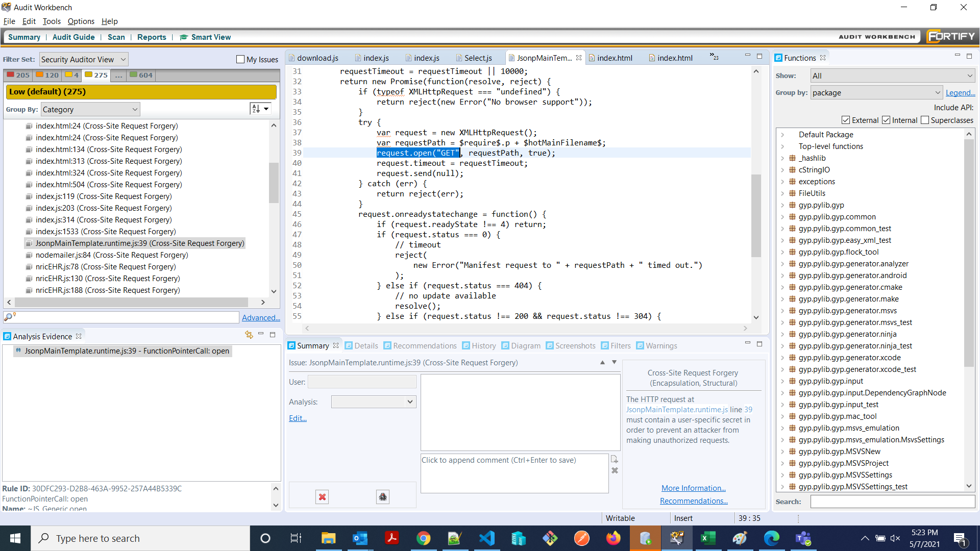
Task: Minimize the Analysis Evidence panel
Action: (x=261, y=334)
